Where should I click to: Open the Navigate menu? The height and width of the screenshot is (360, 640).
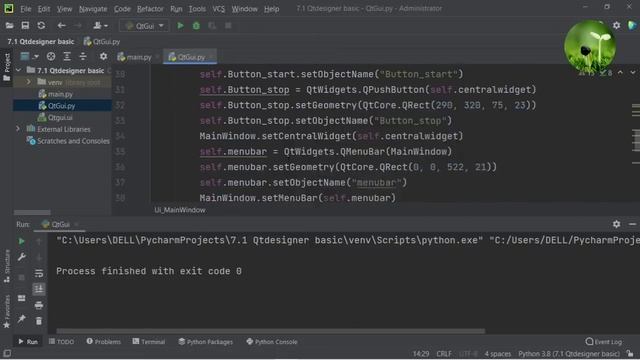tap(93, 9)
